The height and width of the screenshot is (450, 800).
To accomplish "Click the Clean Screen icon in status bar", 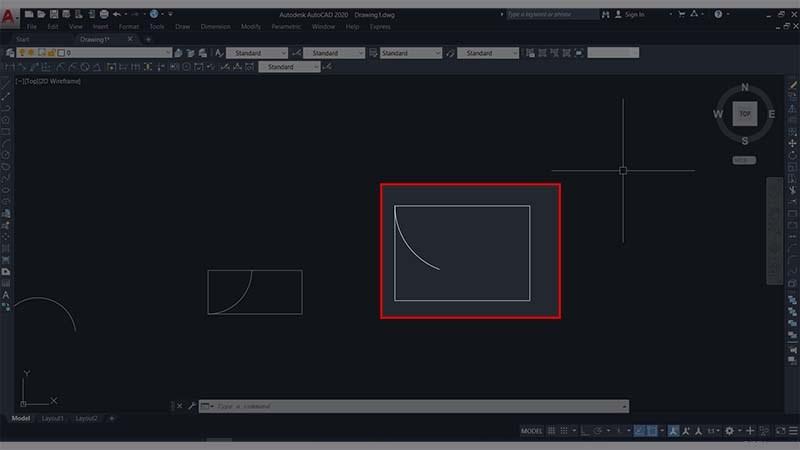I will tap(781, 431).
